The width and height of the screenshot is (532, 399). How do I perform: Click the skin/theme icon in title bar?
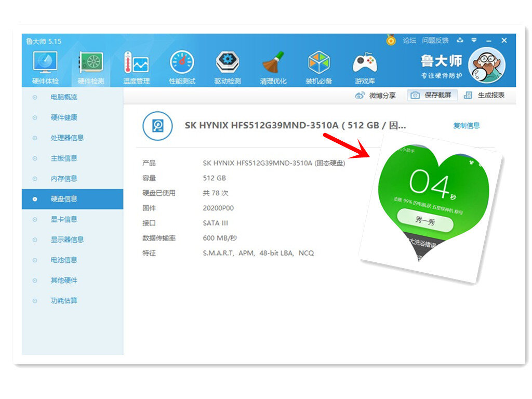pyautogui.click(x=460, y=40)
